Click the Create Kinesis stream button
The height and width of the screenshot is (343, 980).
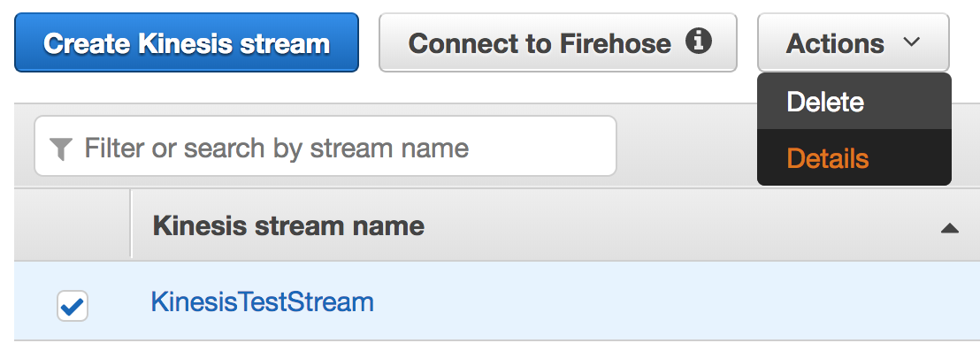[x=187, y=42]
